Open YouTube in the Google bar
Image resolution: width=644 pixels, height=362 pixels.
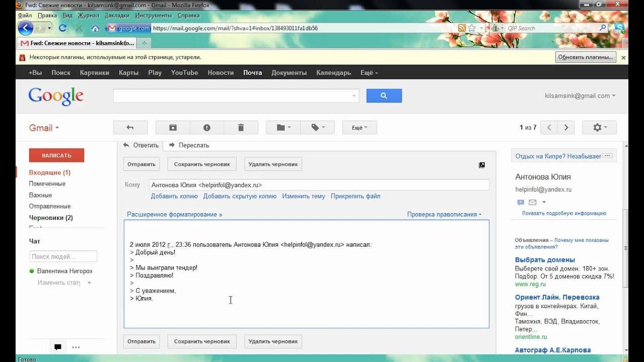click(185, 72)
